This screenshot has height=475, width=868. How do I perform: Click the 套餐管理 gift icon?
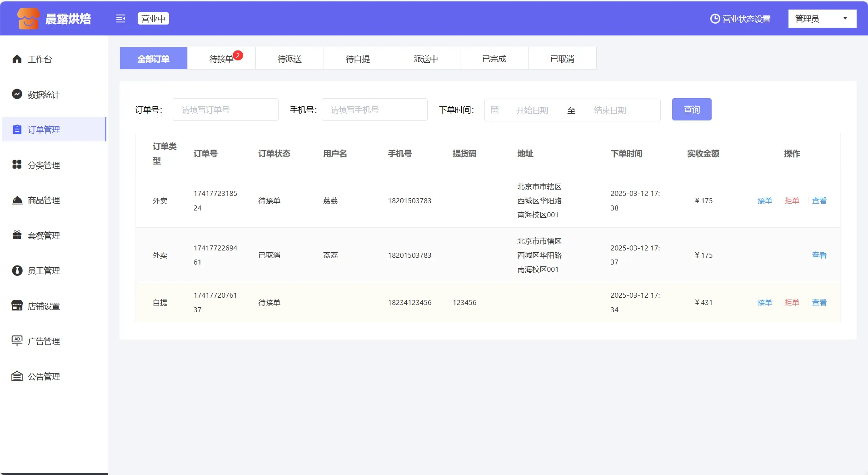pyautogui.click(x=17, y=235)
